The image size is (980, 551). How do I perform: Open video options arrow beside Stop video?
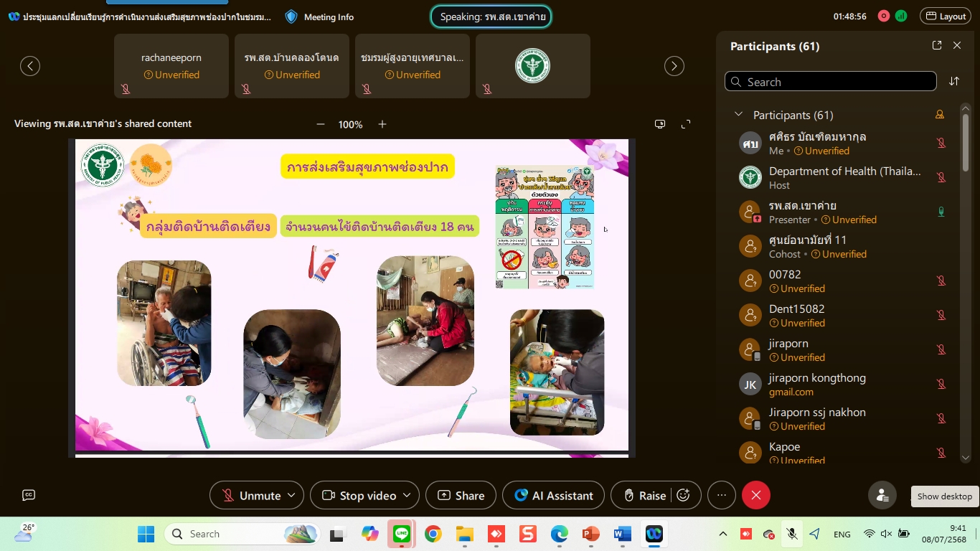(x=407, y=495)
